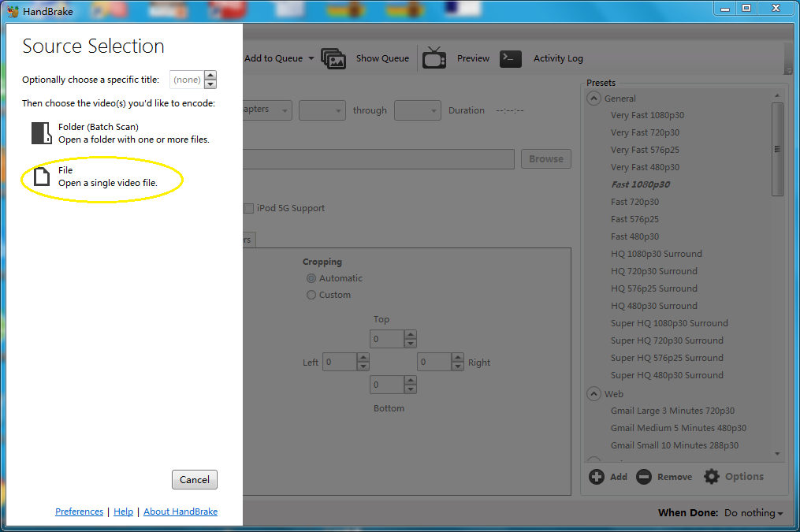Screen dimensions: 800x532
Task: Click the Folder (Batch Scan) icon
Action: [x=41, y=132]
